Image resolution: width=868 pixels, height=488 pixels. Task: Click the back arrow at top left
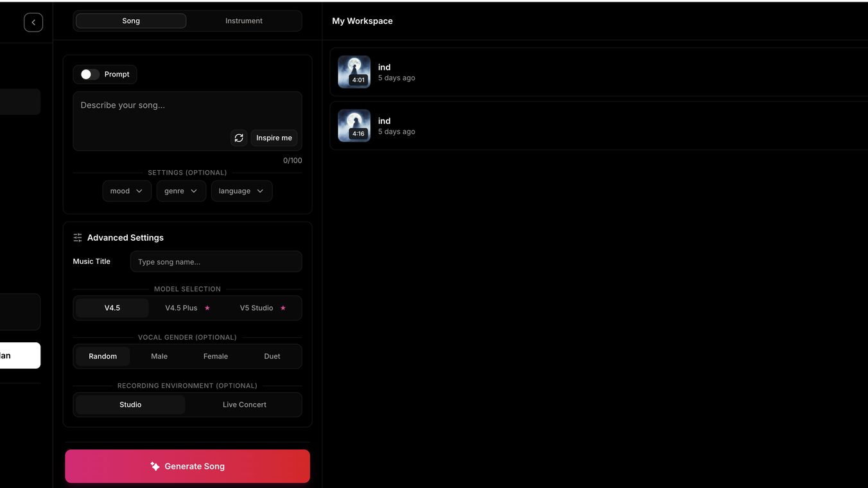[33, 22]
